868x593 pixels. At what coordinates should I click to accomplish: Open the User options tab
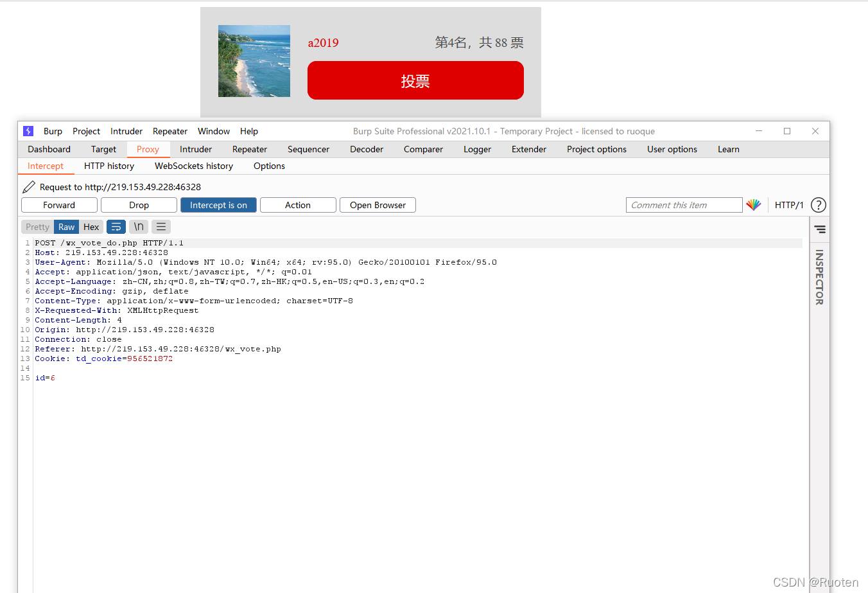(672, 149)
